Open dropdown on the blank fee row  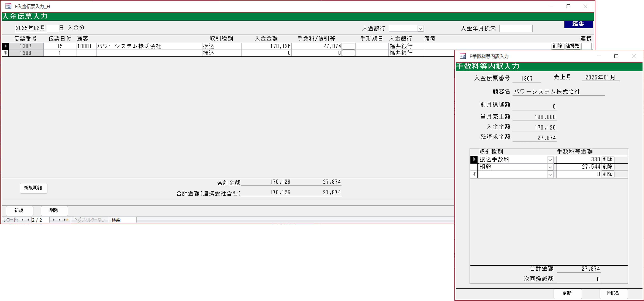pos(550,174)
